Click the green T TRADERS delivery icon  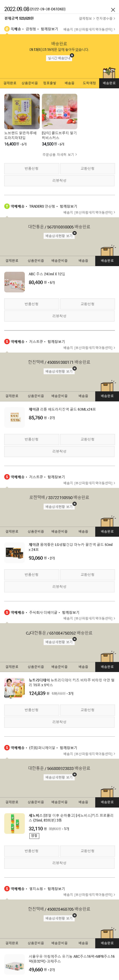pyautogui.click(x=7, y=206)
